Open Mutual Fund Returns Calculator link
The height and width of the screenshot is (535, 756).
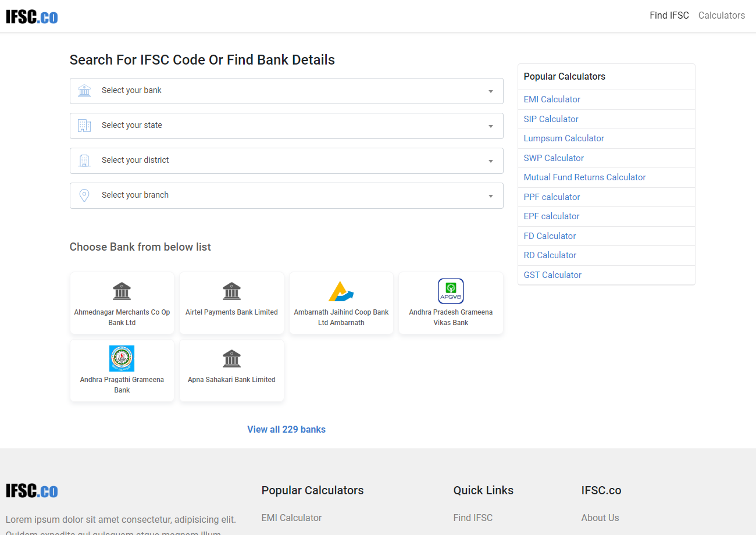point(585,177)
